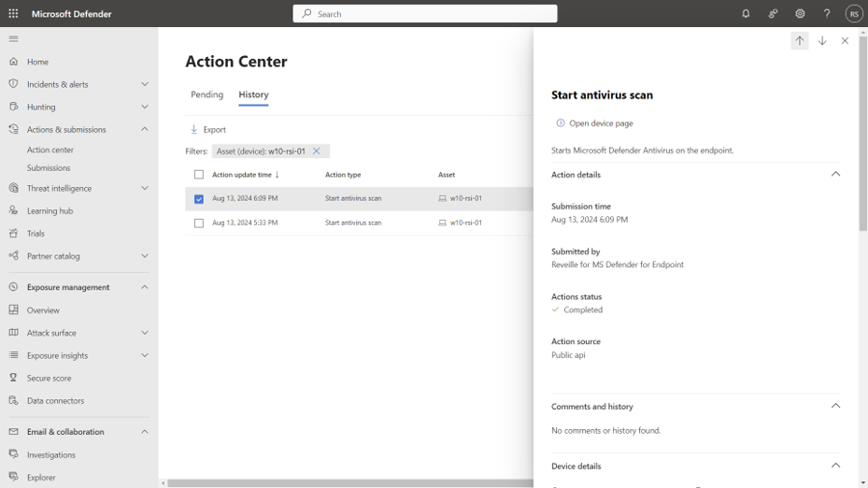
Task: Open the app launcher waffle icon
Action: 13,13
